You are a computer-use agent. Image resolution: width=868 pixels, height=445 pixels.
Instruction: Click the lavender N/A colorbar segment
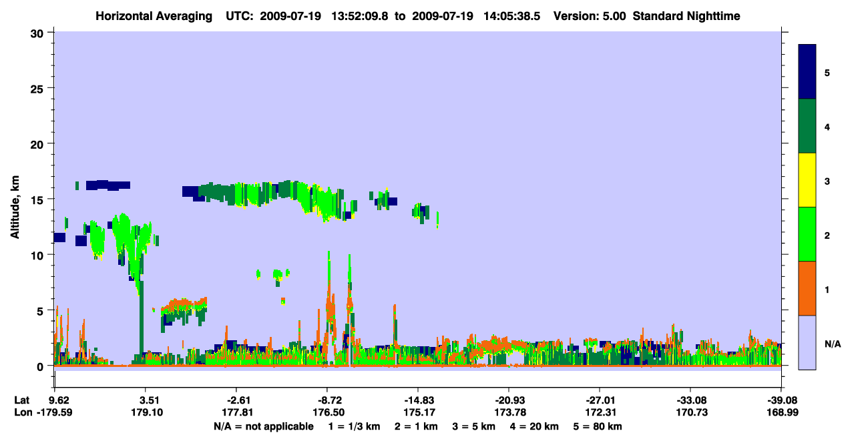point(807,342)
